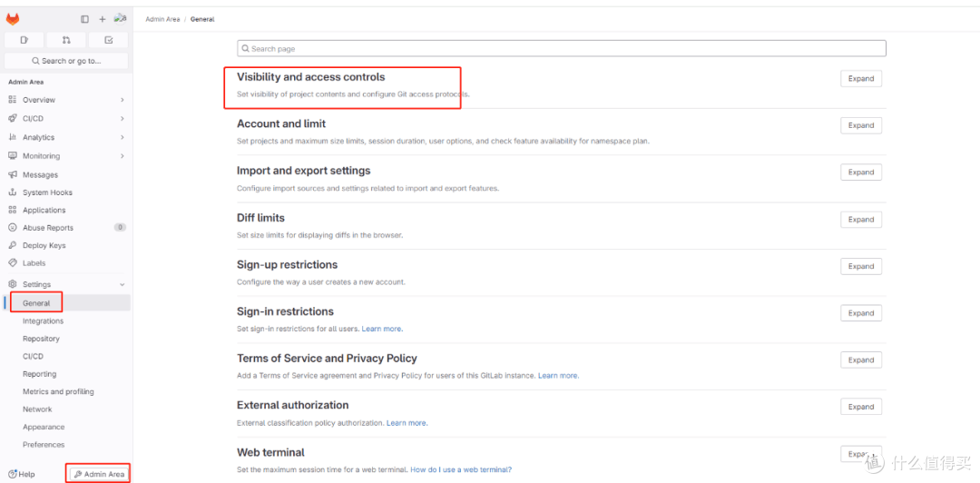Click the Overview dashboard icon
This screenshot has width=980, height=483.
[x=13, y=100]
